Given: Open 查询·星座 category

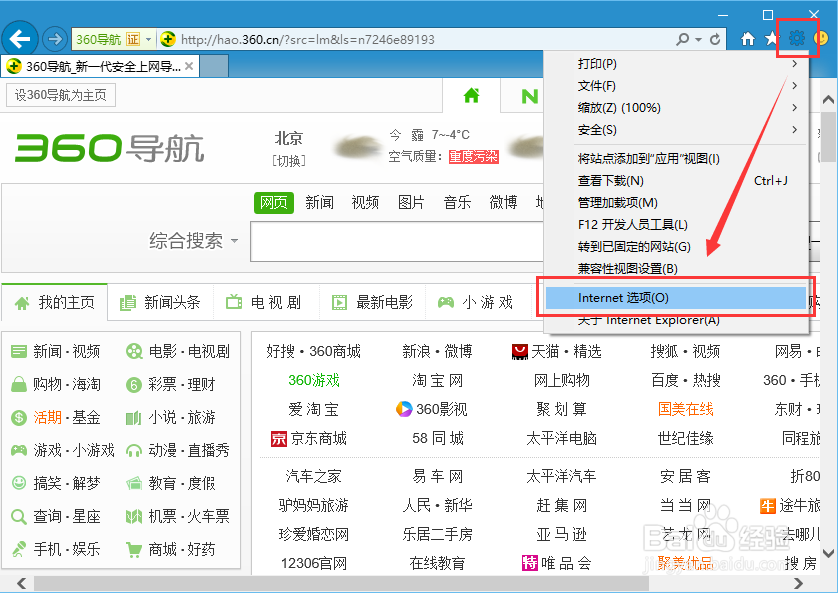Looking at the screenshot, I should tap(56, 517).
